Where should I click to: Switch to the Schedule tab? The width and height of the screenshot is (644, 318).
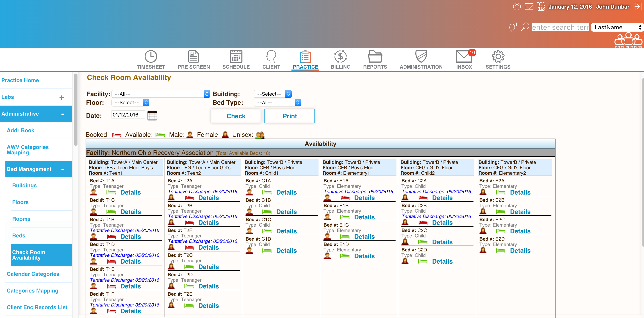(x=236, y=60)
